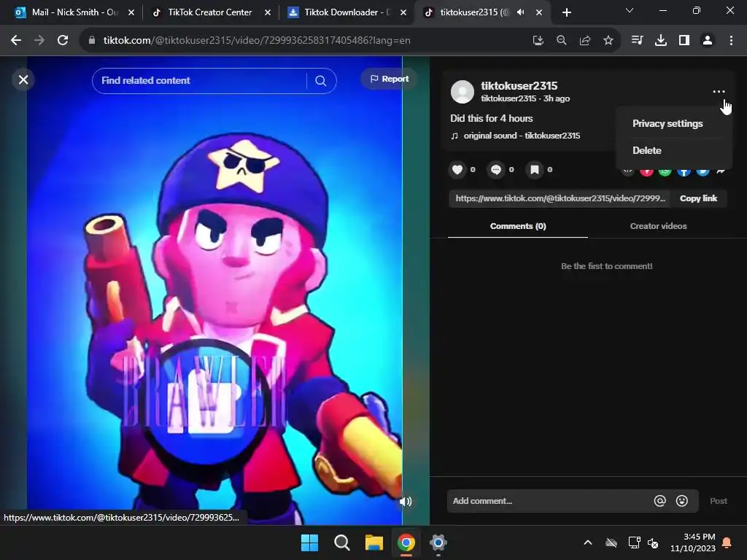Mute the tiktokuser2315 tab audio icon
Image resolution: width=747 pixels, height=560 pixels.
coord(521,12)
